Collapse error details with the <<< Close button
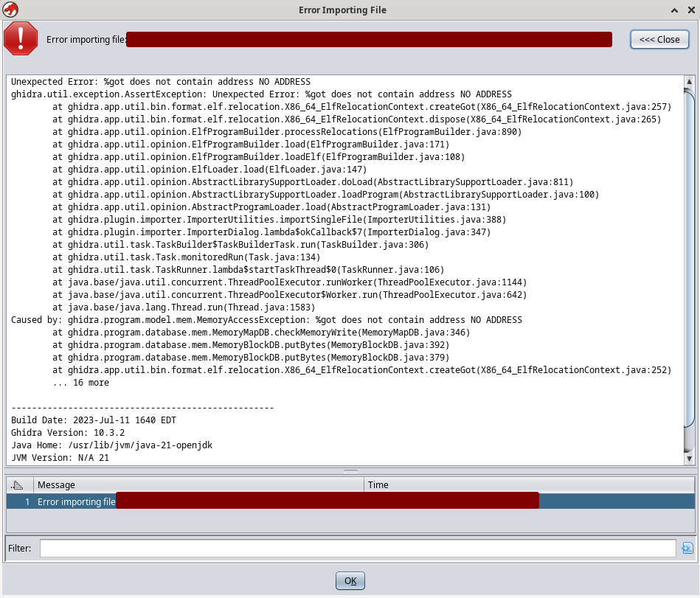 tap(659, 38)
